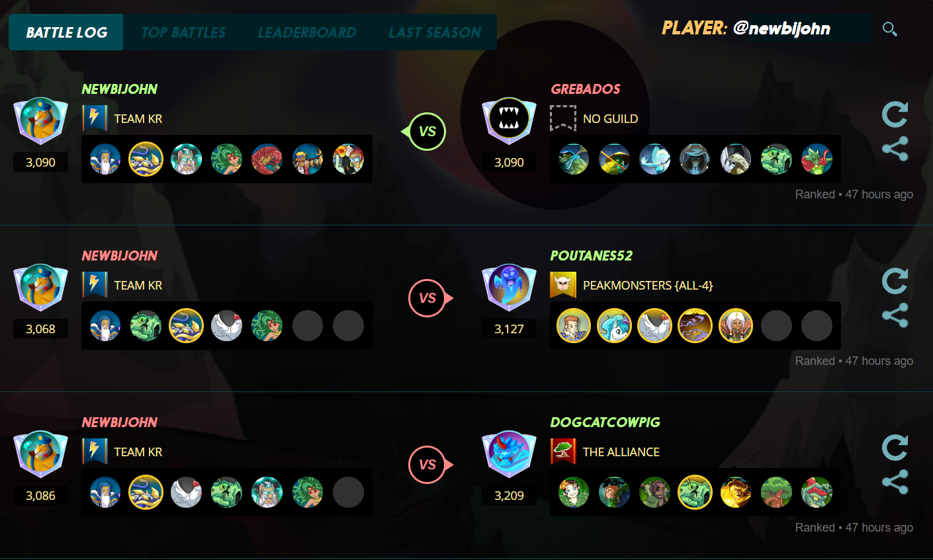Open GREBADOS player profile name

pyautogui.click(x=586, y=89)
